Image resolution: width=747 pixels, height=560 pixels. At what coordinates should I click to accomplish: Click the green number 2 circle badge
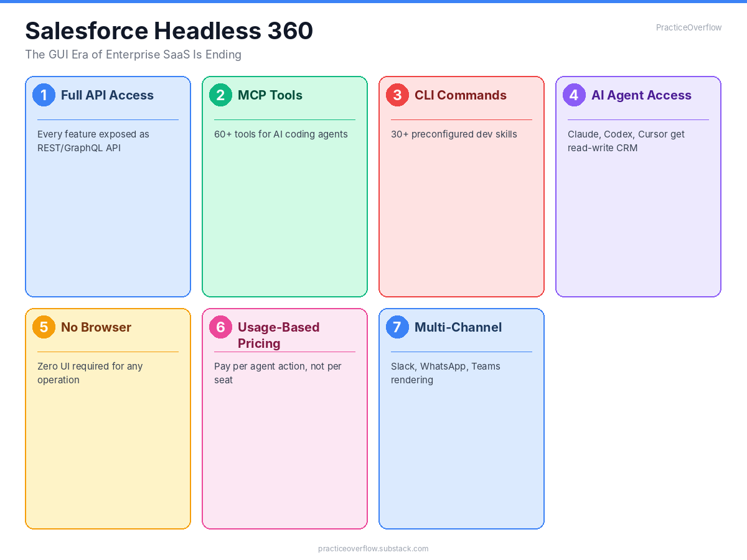[220, 95]
